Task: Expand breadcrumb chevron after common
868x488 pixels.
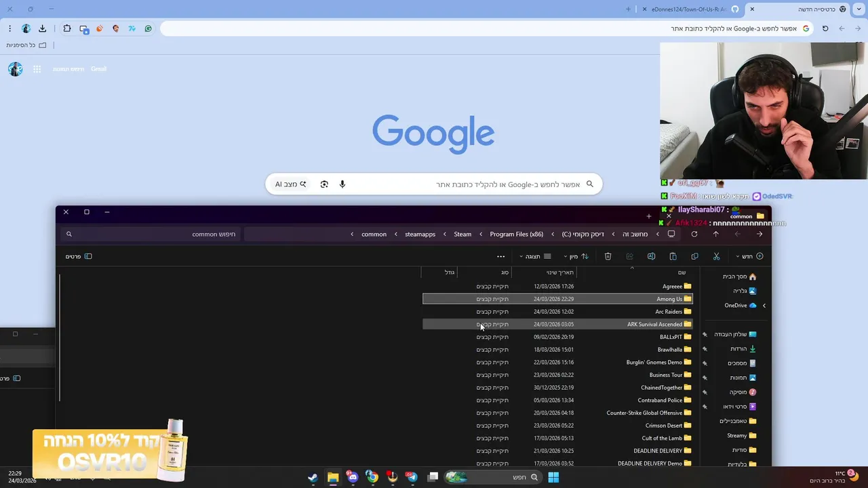Action: (352, 234)
